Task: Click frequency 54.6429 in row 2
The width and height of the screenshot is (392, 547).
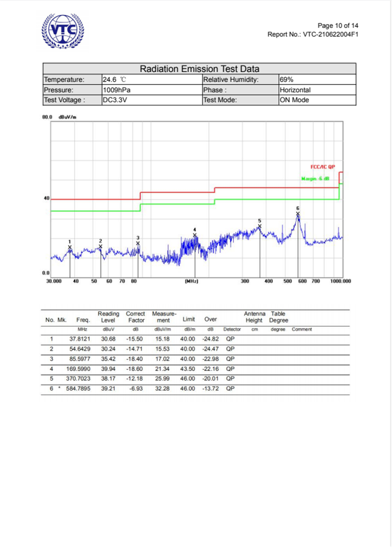Action: pyautogui.click(x=80, y=349)
